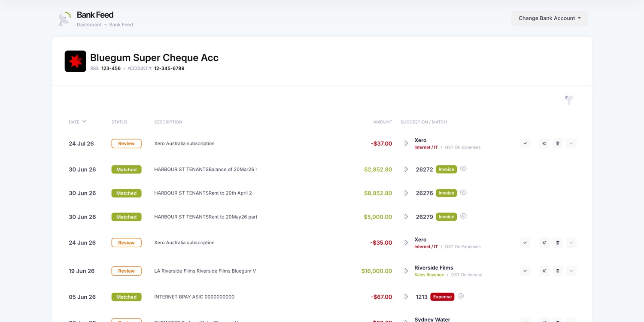Screen dimensions: 644x322
Task: Approve the Riverside Films $16,000.00 transaction
Action: tap(525, 271)
